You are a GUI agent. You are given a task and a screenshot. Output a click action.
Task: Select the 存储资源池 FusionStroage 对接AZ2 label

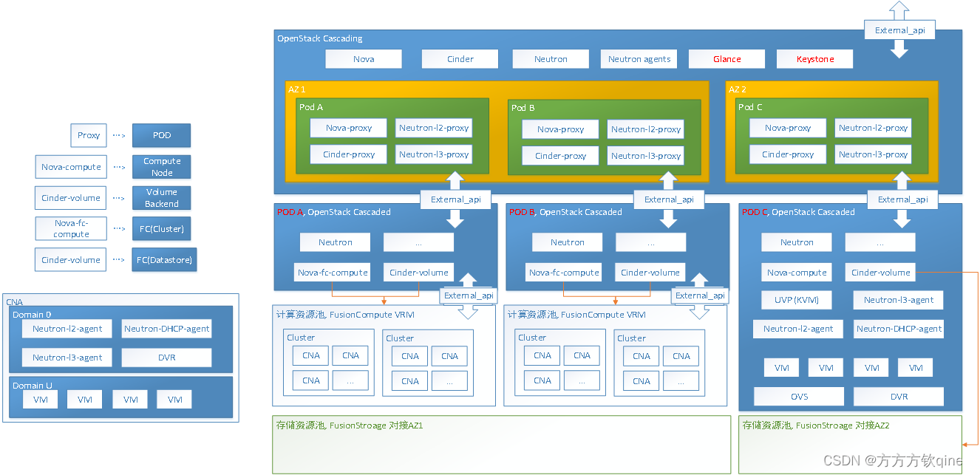point(816,426)
